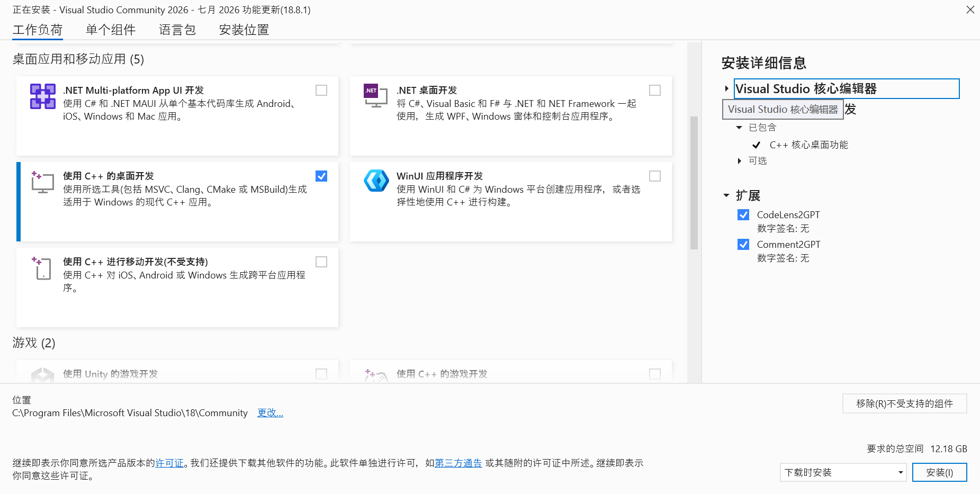Click the .NET MAUI description text
Image resolution: width=980 pixels, height=494 pixels.
click(x=180, y=110)
